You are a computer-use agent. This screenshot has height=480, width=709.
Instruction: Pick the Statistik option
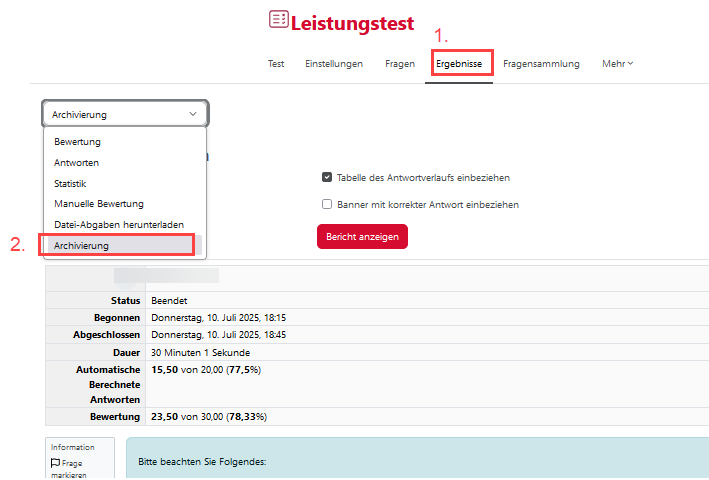(x=70, y=183)
